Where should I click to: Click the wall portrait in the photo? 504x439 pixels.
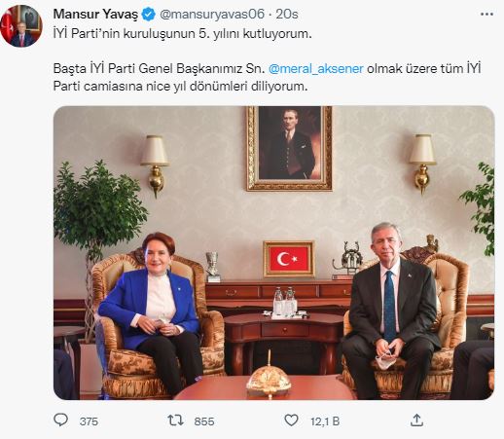[x=289, y=148]
